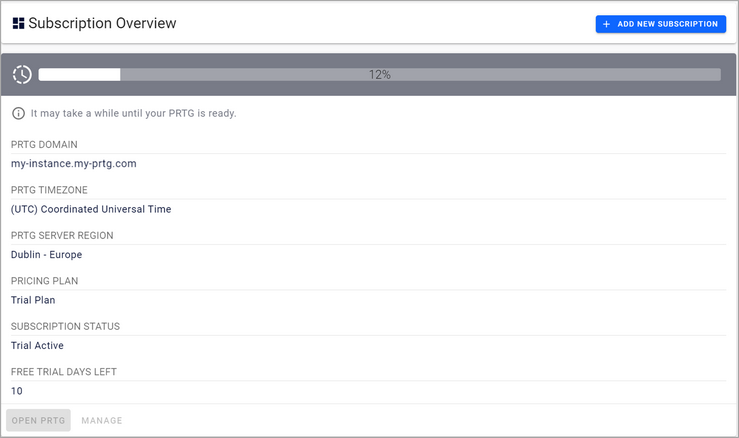Viewport: 739px width, 438px height.
Task: Click the Subscription Status field label
Action: (65, 327)
